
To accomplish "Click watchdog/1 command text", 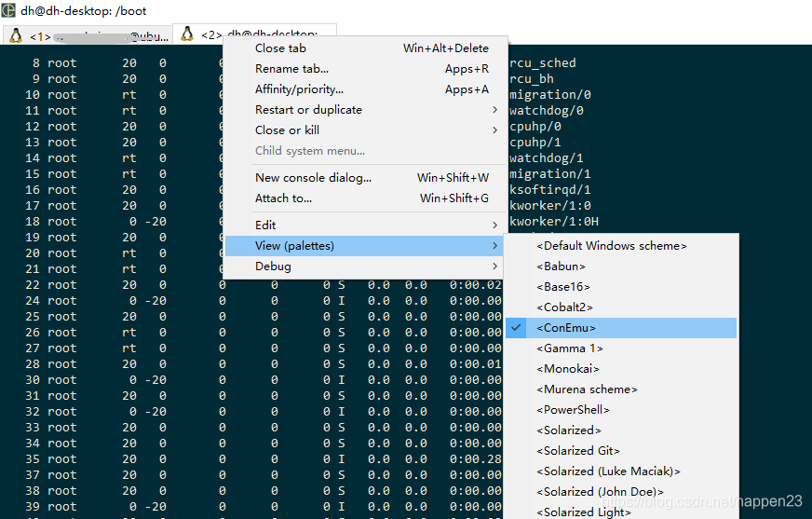I will point(547,158).
